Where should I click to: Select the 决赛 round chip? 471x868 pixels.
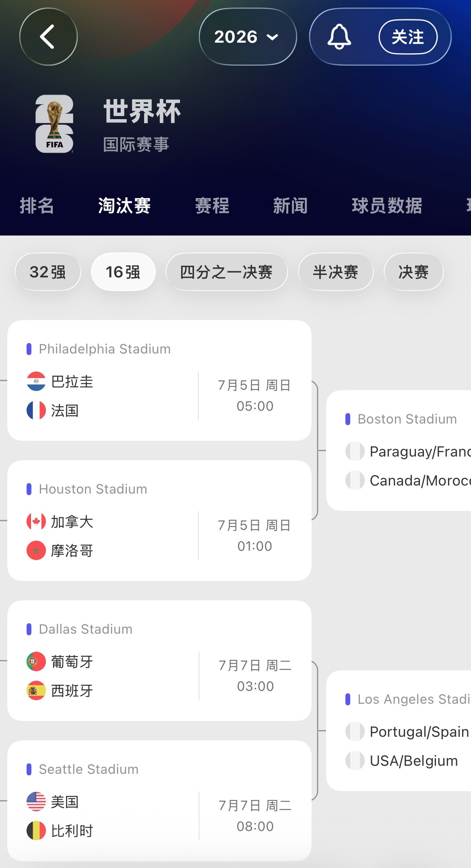(414, 272)
